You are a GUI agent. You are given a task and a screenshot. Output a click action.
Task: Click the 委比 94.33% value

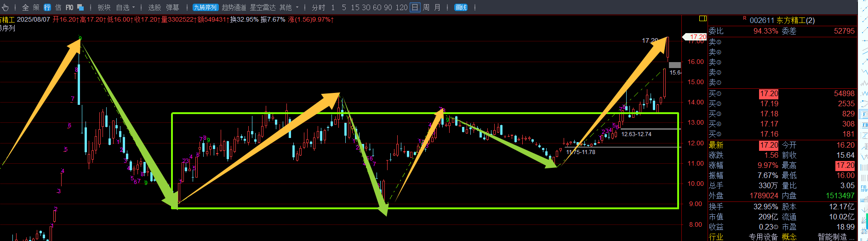765,31
